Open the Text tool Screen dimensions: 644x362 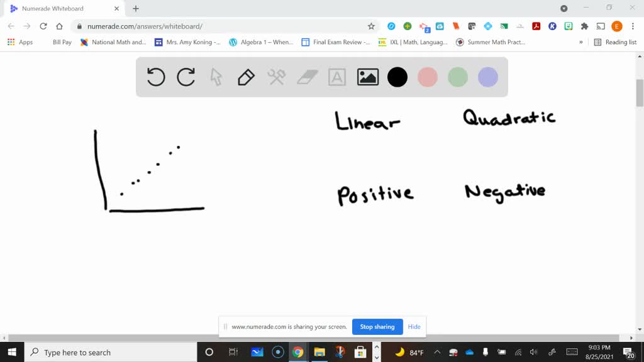coord(337,77)
